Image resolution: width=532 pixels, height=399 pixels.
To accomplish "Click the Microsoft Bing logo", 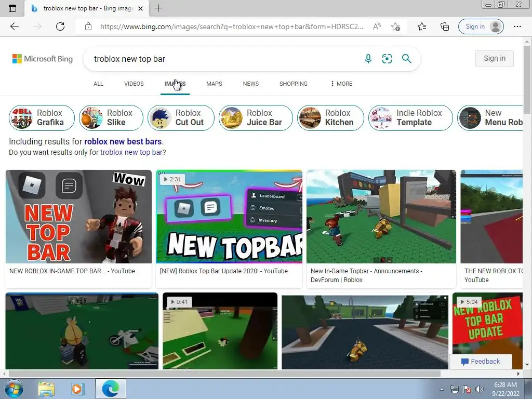I will point(43,59).
